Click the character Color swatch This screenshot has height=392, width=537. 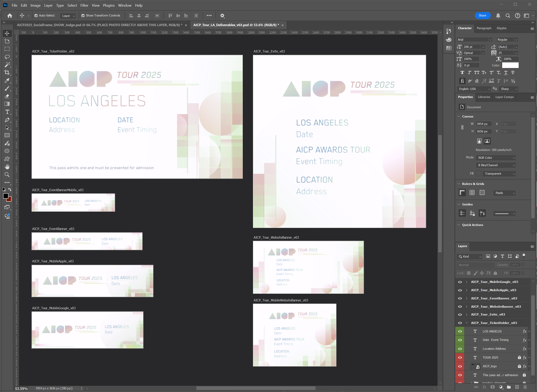click(x=510, y=65)
